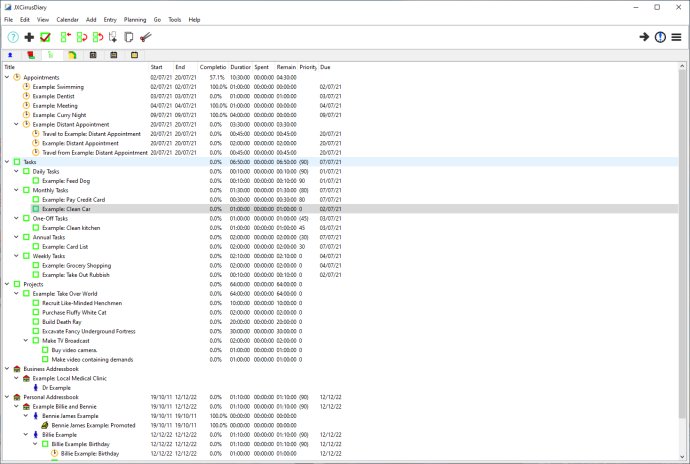
Task: Select the Recruit Like-Minded Henchmen row
Action: point(339,303)
